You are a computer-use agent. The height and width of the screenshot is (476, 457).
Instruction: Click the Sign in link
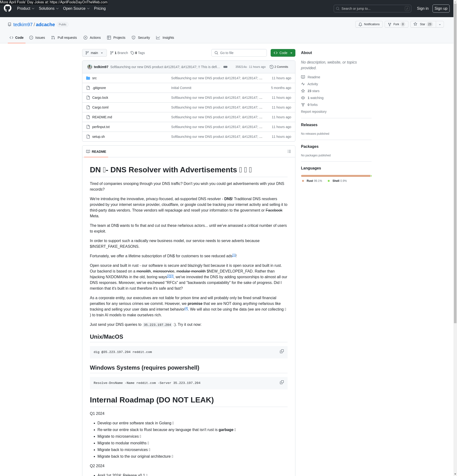click(x=422, y=9)
